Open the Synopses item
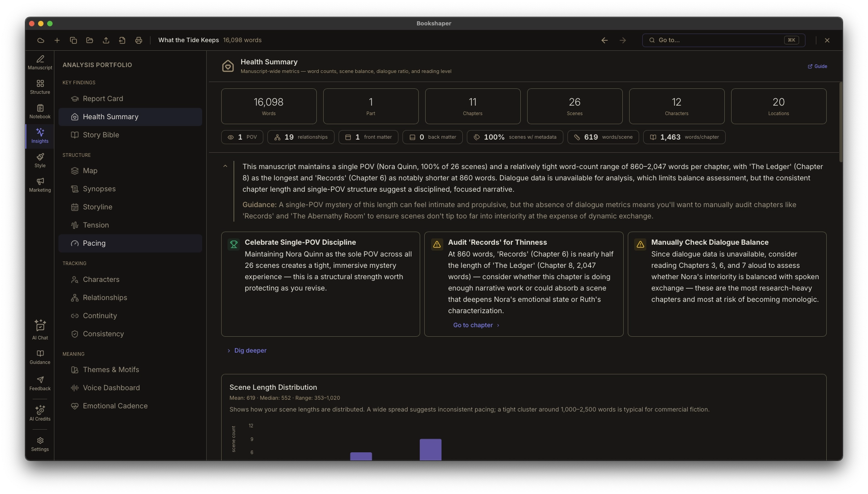Viewport: 868px width, 494px height. [131, 189]
